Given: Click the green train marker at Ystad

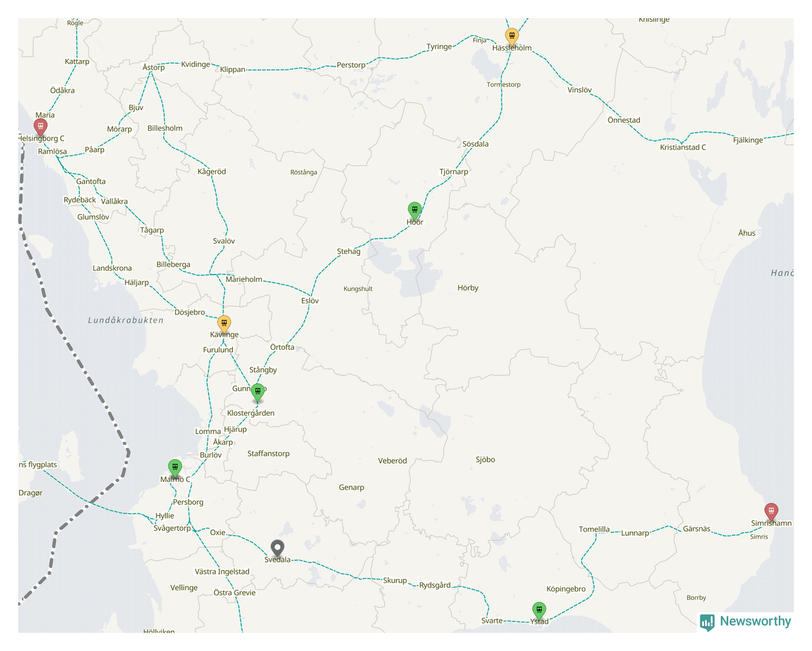Looking at the screenshot, I should 539,610.
